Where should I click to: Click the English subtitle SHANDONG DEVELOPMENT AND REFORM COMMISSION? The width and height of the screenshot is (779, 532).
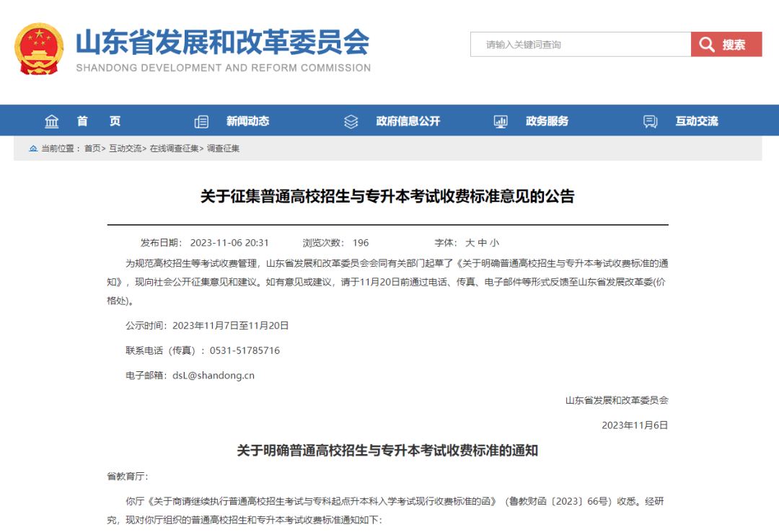click(224, 68)
